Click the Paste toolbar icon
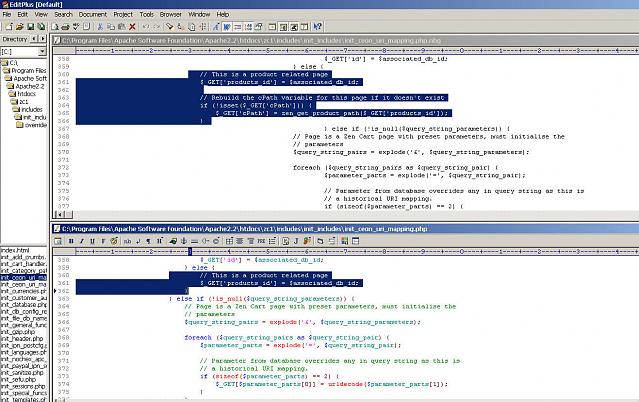The width and height of the screenshot is (639, 402). pos(121,27)
